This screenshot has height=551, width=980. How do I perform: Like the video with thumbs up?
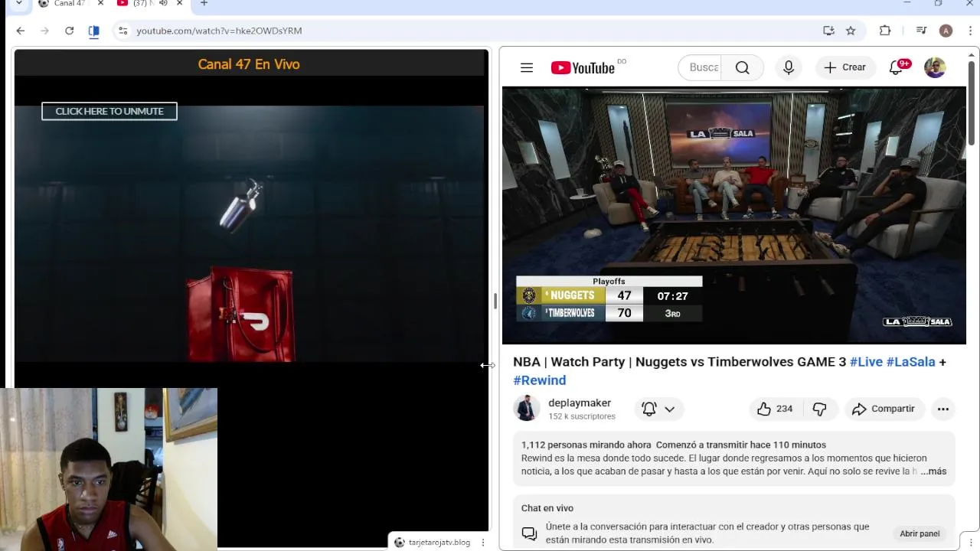(x=774, y=409)
